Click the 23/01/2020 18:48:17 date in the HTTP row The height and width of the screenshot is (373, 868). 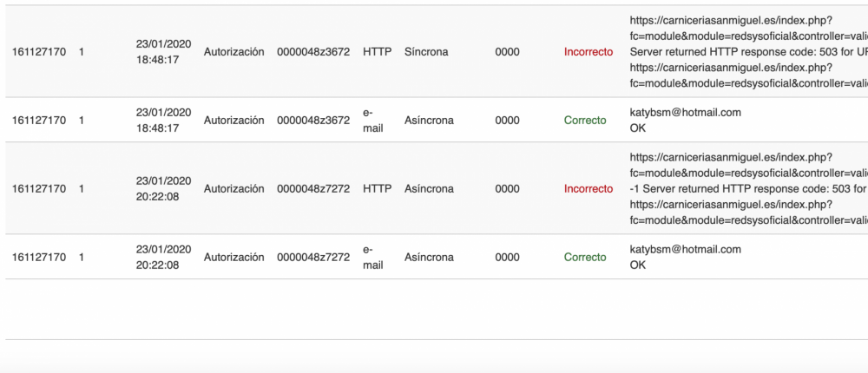point(163,52)
